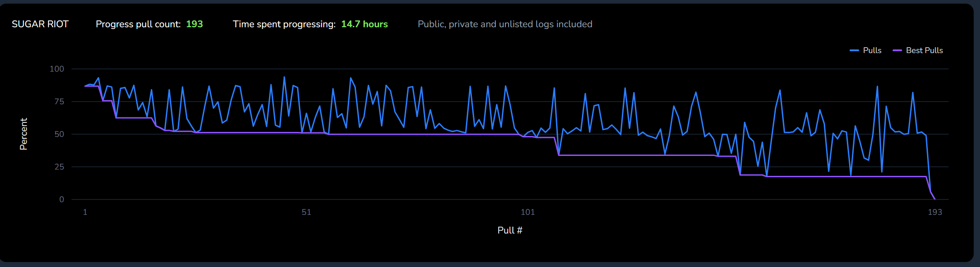Click the Time spent progressing label
This screenshot has width=980, height=267.
284,24
